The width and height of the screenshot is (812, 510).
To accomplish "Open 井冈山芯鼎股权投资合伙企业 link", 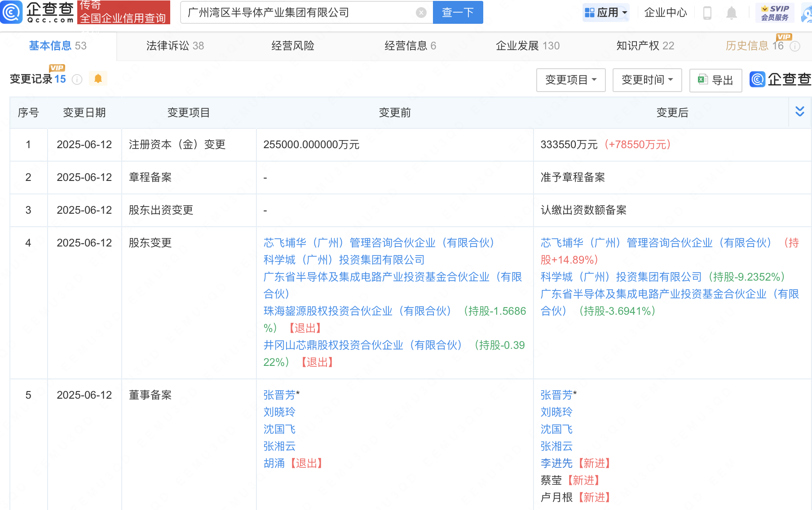I will coord(362,345).
